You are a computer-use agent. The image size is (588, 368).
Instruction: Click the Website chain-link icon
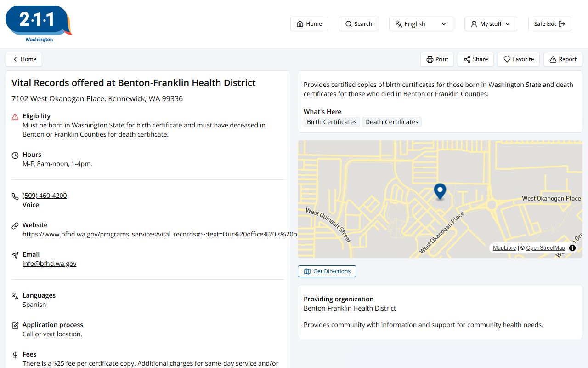[15, 226]
